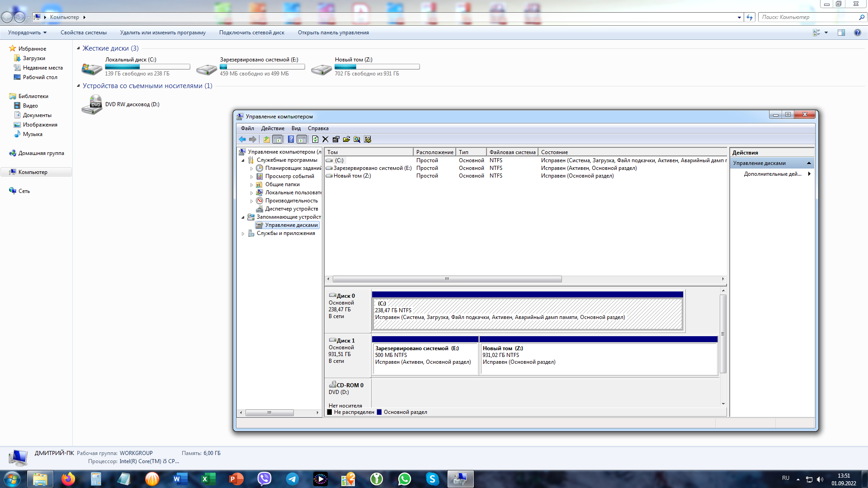Collapse the Служебные программы tree node
The image size is (868, 488).
(243, 160)
